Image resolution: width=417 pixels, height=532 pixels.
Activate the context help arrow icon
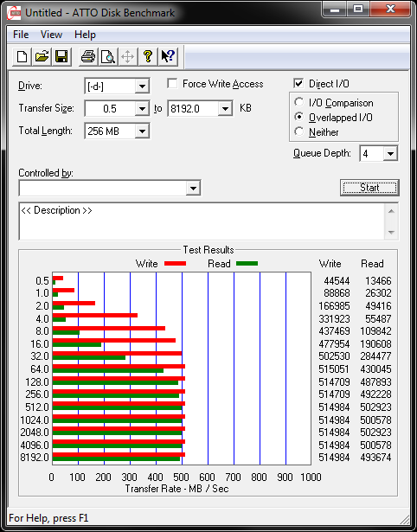tap(168, 56)
